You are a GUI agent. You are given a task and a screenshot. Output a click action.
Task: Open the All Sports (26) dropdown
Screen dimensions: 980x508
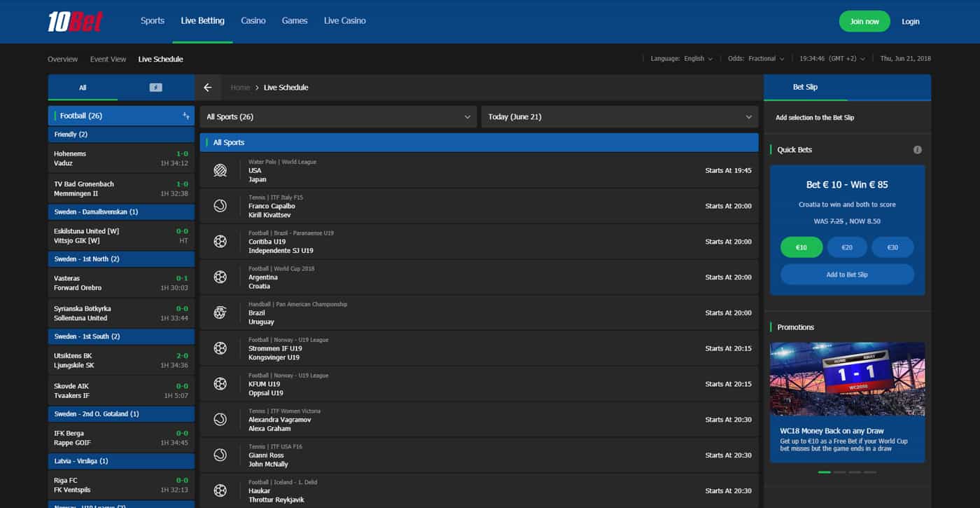338,117
